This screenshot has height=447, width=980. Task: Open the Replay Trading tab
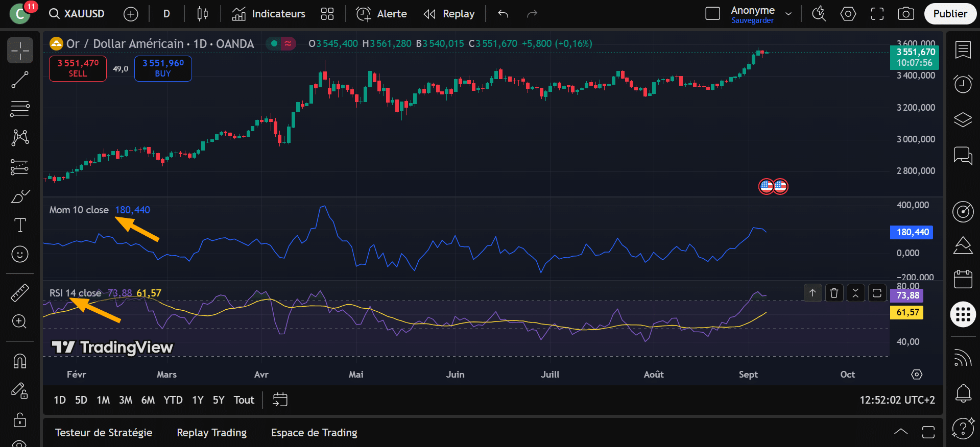[211, 433]
